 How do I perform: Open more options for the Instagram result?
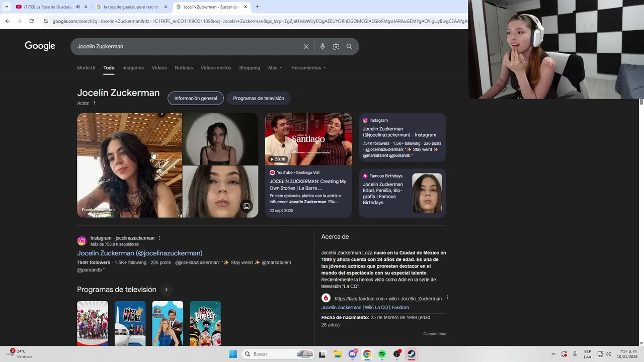point(159,238)
